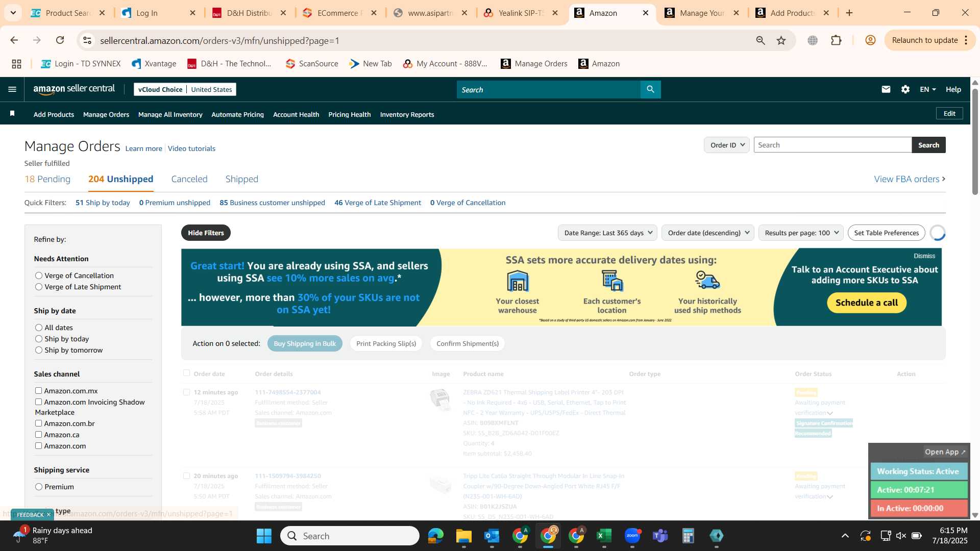The height and width of the screenshot is (551, 980).
Task: Click the Seller Central top search field
Action: [549, 89]
